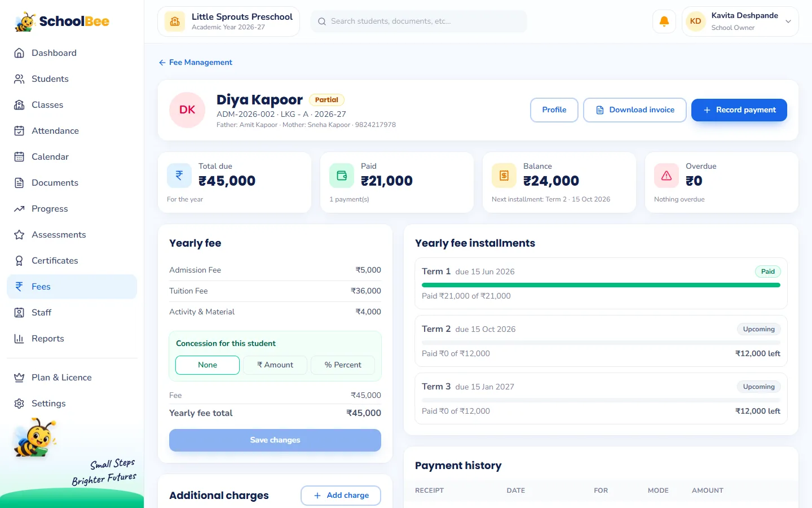The width and height of the screenshot is (812, 508).
Task: Click Record payment button
Action: [739, 110]
